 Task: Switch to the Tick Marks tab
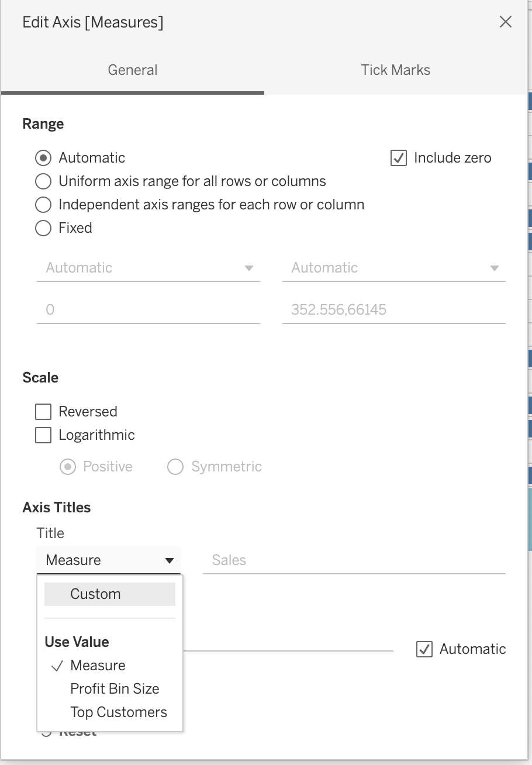(x=395, y=70)
